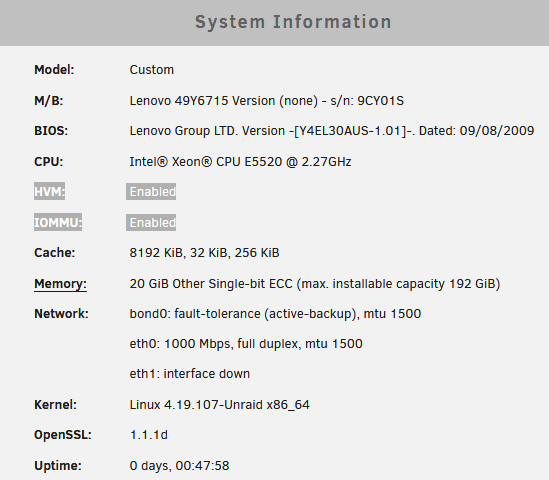Select the 20 GiB memory description

(x=315, y=284)
